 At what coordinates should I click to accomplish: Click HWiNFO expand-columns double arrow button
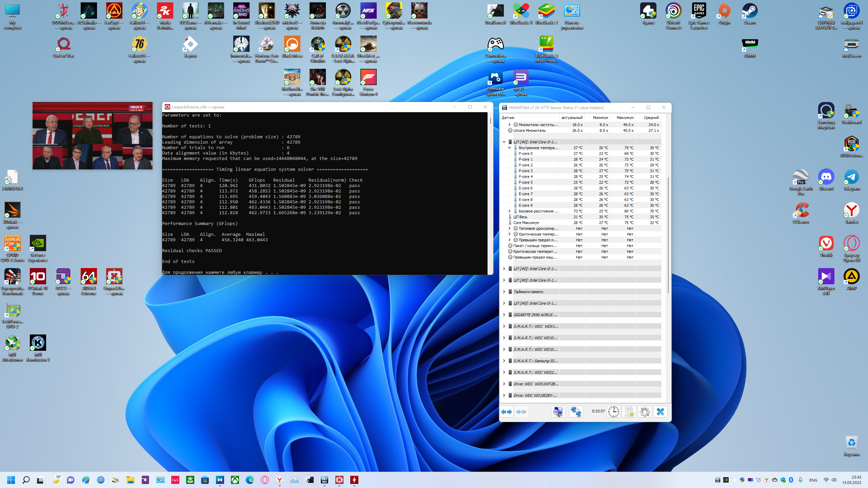pyautogui.click(x=507, y=412)
